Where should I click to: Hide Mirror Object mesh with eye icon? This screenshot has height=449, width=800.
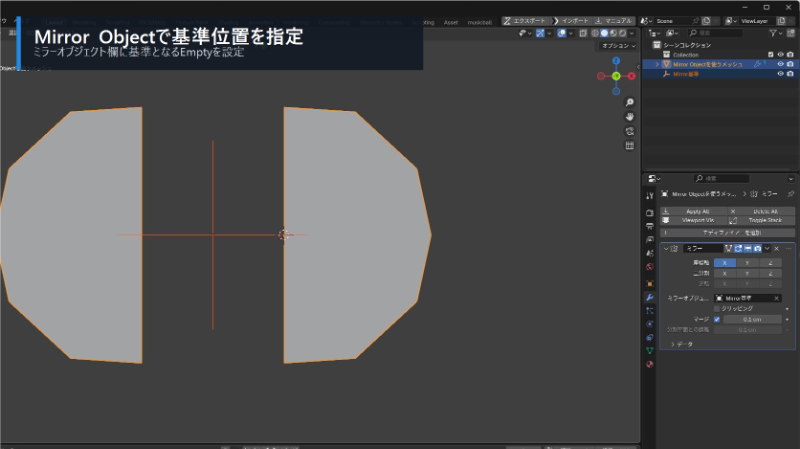pyautogui.click(x=780, y=64)
